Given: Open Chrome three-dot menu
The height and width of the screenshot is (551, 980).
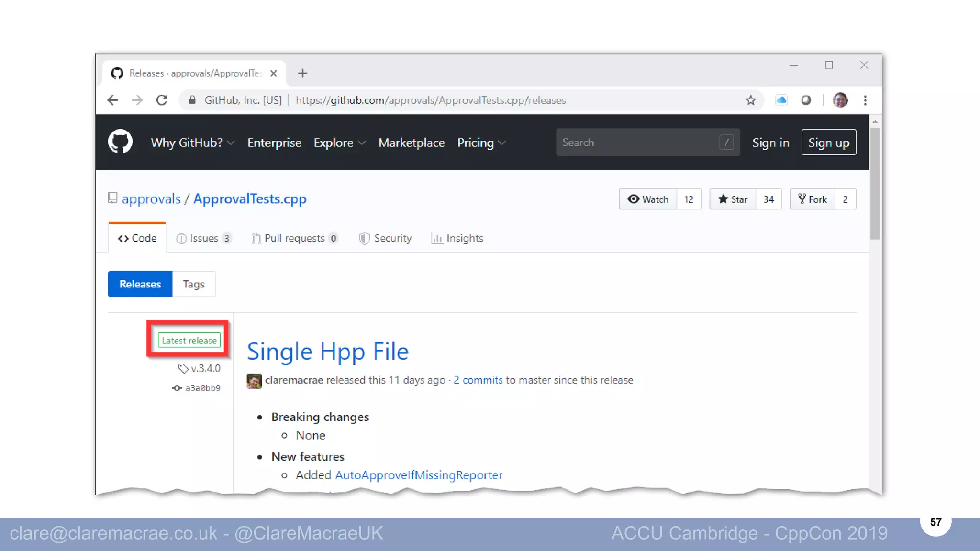Looking at the screenshot, I should (865, 100).
